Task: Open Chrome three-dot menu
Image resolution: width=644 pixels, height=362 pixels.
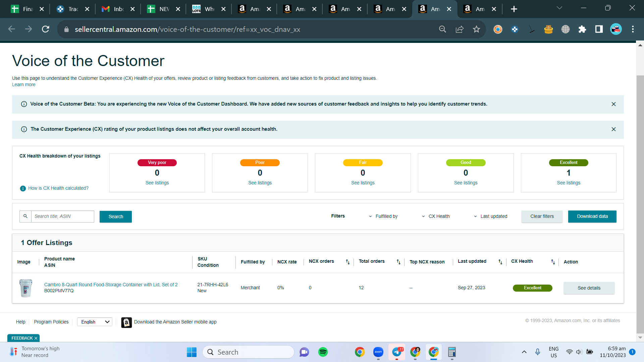Action: click(633, 29)
